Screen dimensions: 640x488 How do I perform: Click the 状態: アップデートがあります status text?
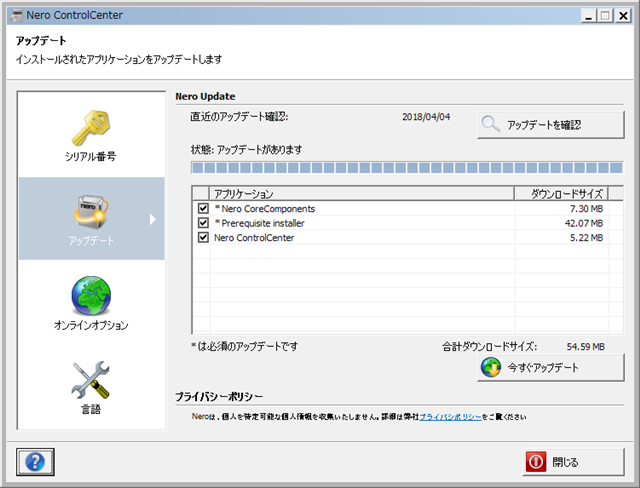pyautogui.click(x=247, y=150)
